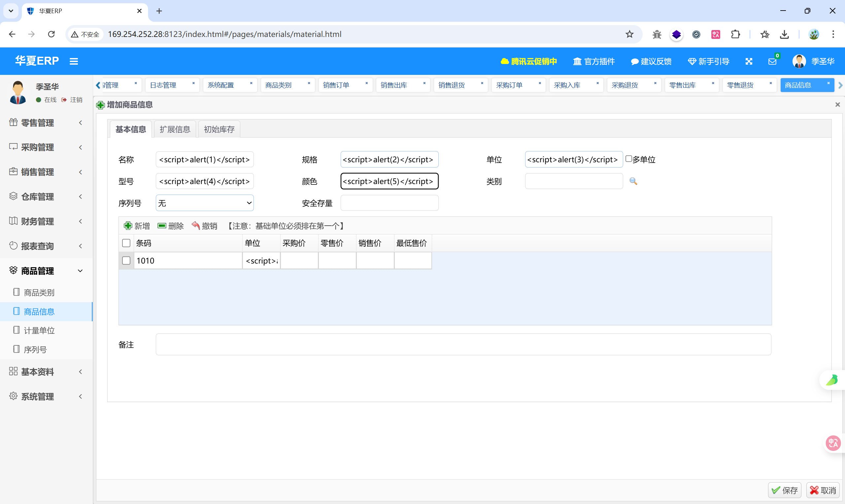Viewport: 845px width, 504px height.
Task: Open the mail envelope notifications icon
Action: tap(772, 61)
